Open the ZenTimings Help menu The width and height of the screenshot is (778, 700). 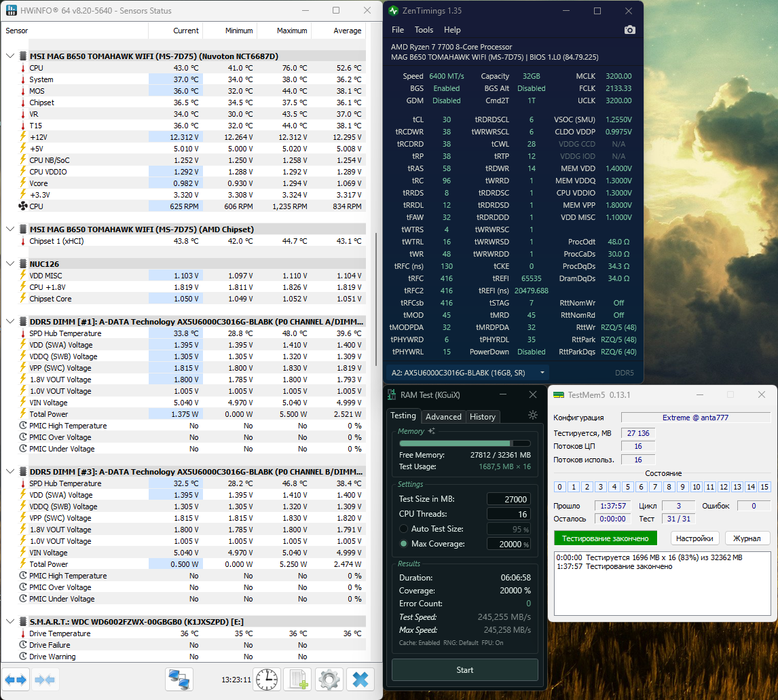tap(452, 30)
